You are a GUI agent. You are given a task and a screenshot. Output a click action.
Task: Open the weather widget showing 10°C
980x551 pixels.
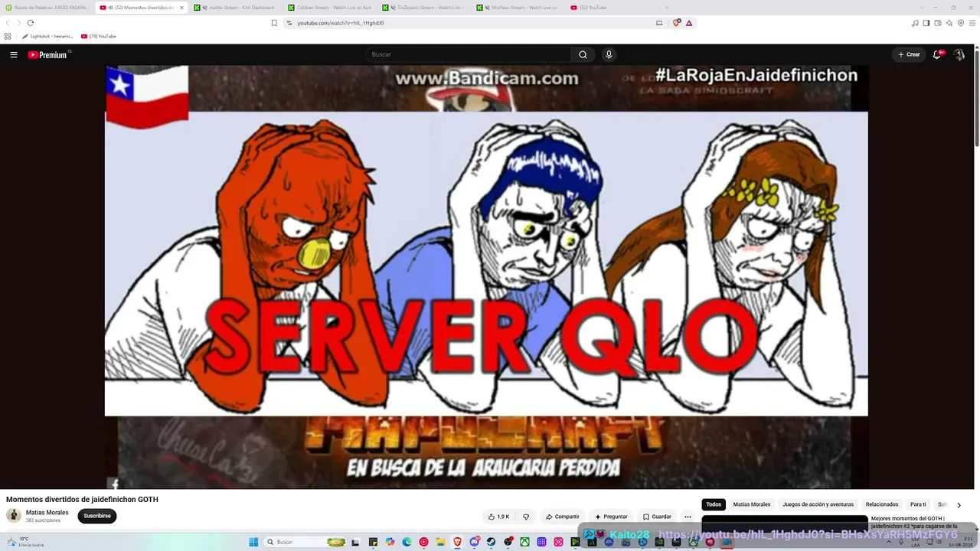point(25,542)
